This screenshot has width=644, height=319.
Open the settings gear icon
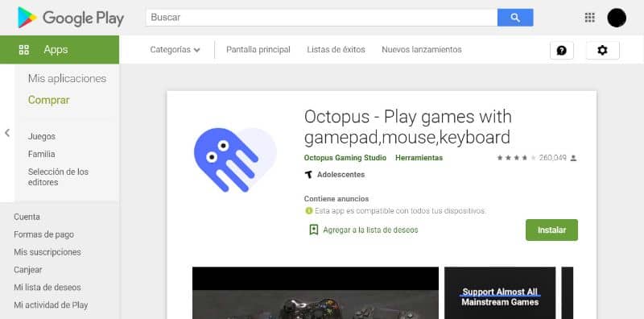point(602,50)
